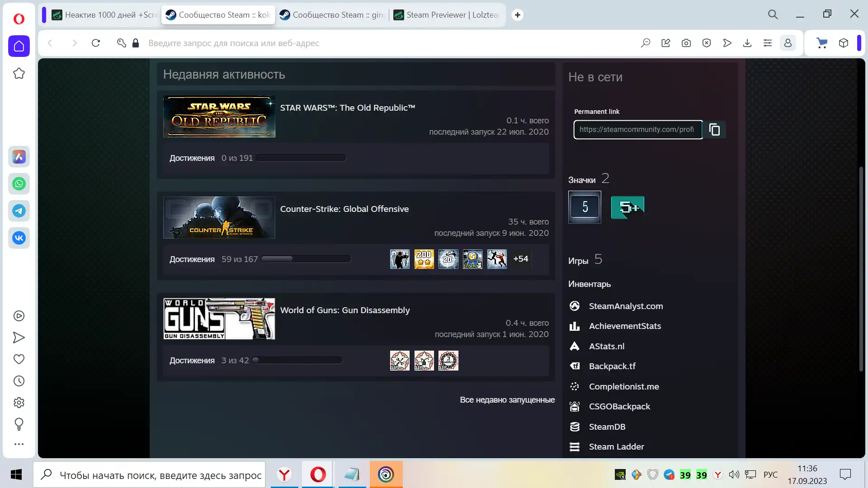Reload the current page
This screenshot has width=868, height=488.
[96, 43]
